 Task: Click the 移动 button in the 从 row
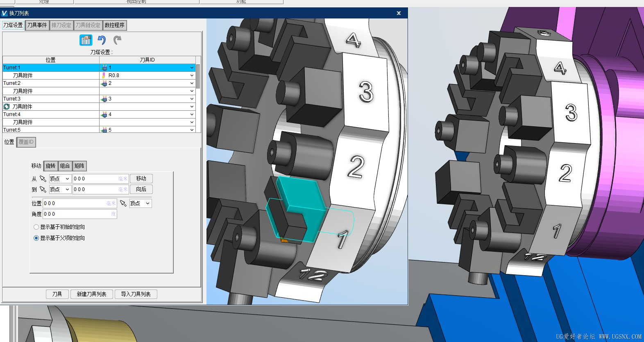pos(141,179)
